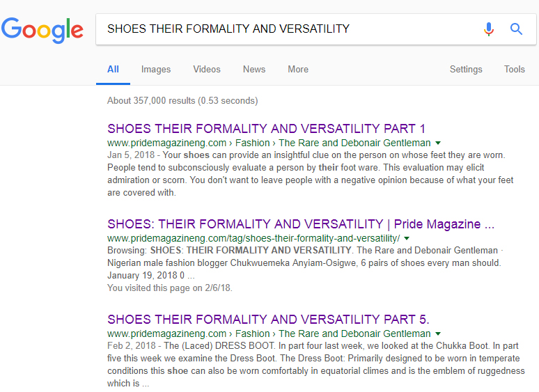Click inside the search query text box

279,29
